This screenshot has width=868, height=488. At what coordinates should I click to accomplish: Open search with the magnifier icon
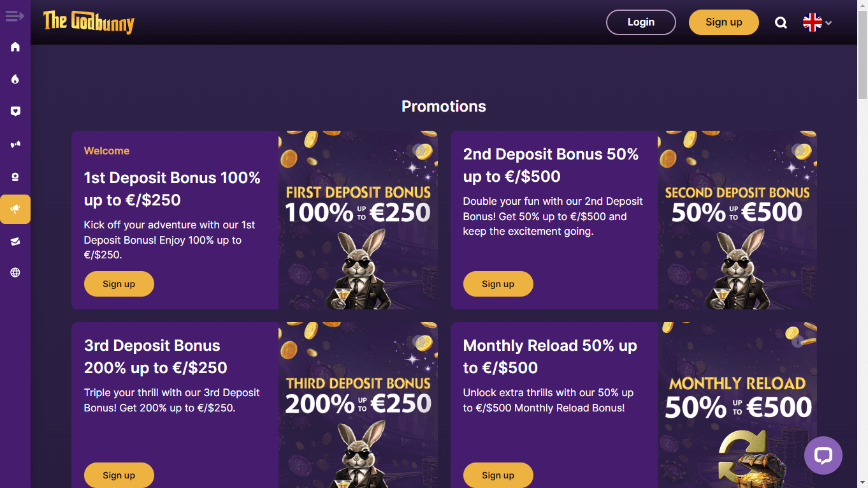[x=781, y=22]
